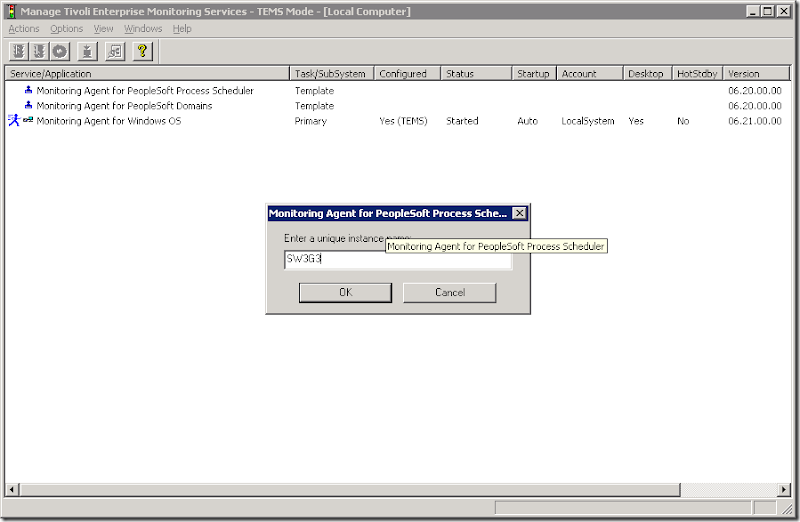This screenshot has height=522, width=800.
Task: Click the Stop service toolbar icon
Action: pos(39,51)
